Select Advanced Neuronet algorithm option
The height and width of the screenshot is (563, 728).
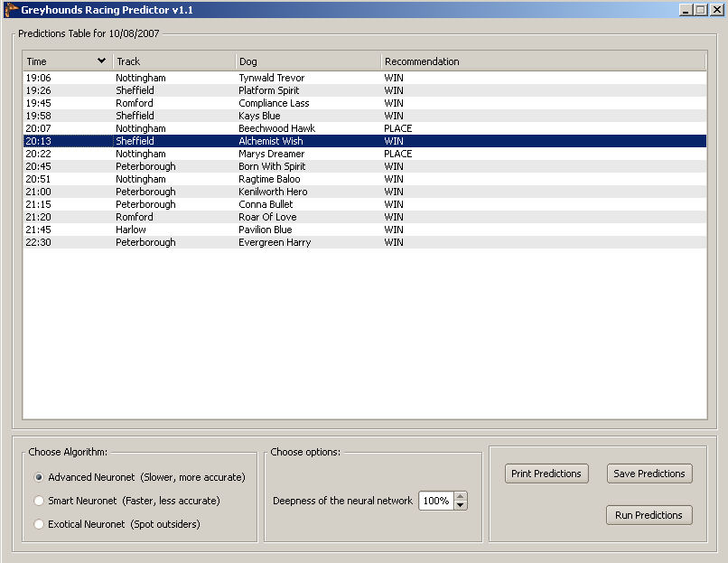click(39, 477)
